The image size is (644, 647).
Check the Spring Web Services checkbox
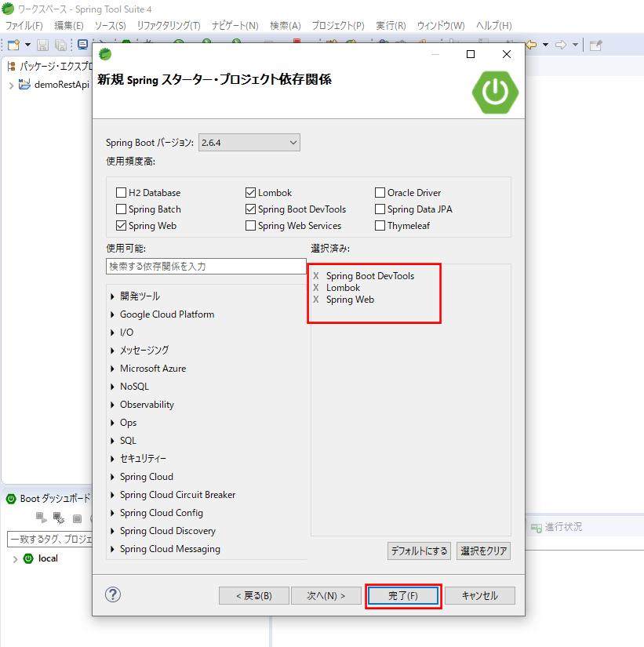250,226
